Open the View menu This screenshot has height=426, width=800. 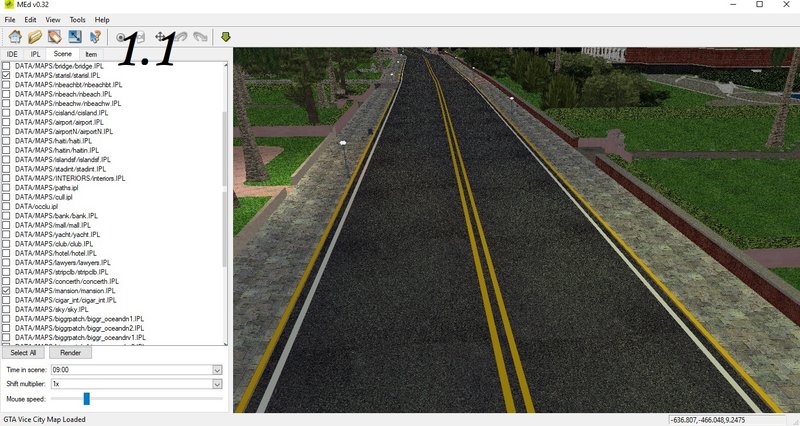[53, 20]
